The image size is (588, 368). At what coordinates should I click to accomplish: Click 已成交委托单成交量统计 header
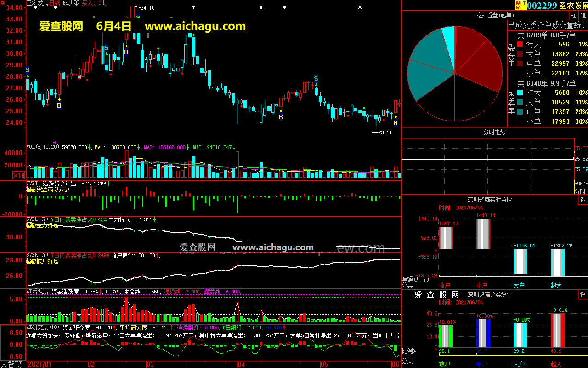click(x=548, y=25)
